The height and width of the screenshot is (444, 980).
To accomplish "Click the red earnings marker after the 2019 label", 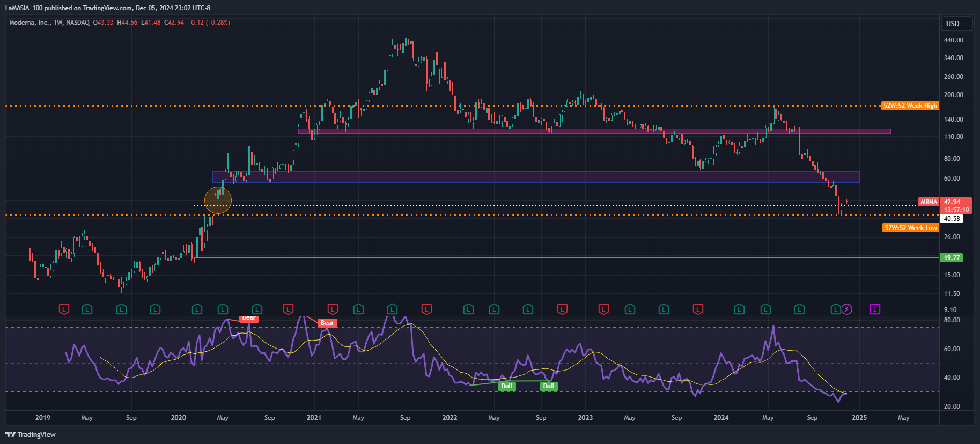I will coord(64,309).
